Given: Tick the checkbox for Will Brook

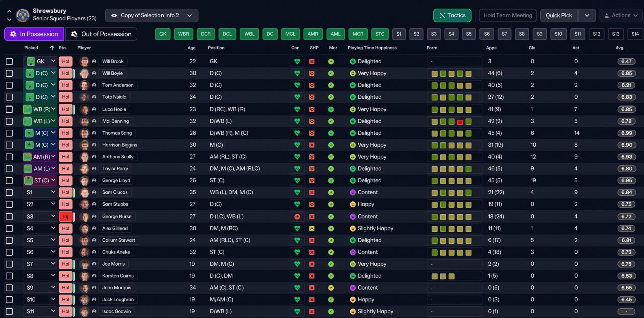Looking at the screenshot, I should click(9, 61).
